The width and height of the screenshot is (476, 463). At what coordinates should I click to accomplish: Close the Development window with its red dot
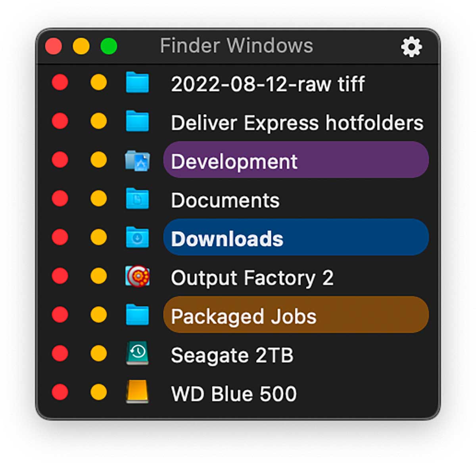click(x=60, y=160)
